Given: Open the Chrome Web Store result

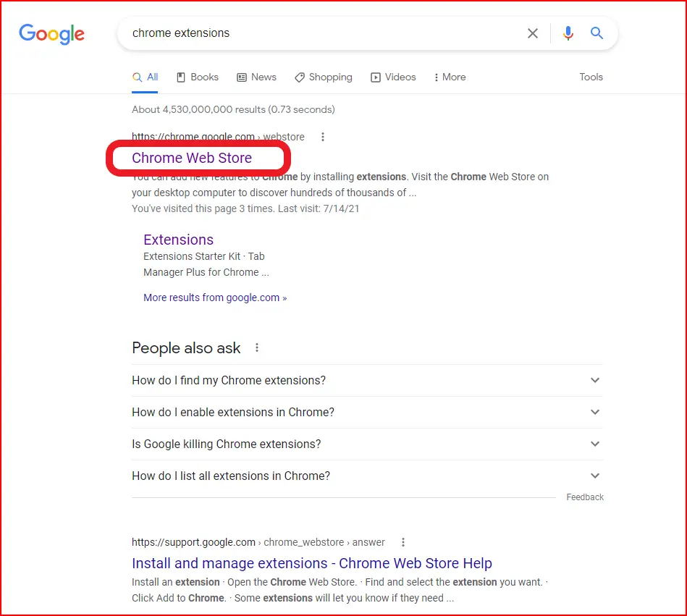Looking at the screenshot, I should (192, 158).
